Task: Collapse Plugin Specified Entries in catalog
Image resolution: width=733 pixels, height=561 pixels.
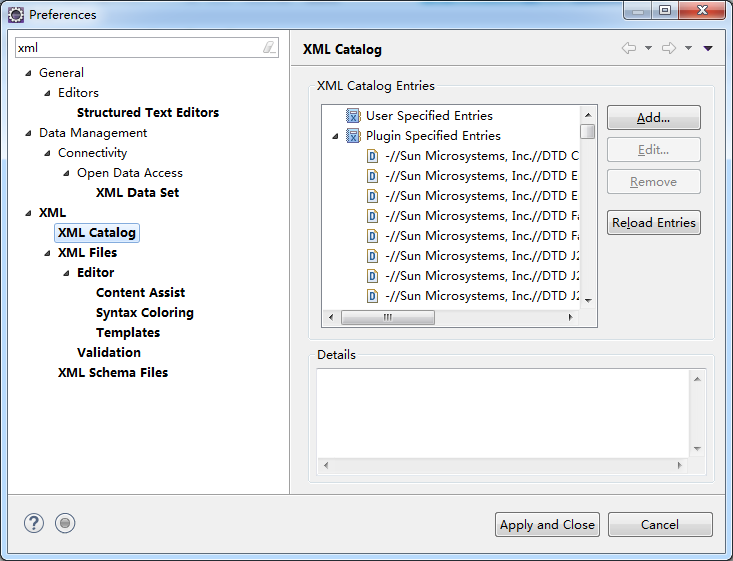Action: (335, 137)
